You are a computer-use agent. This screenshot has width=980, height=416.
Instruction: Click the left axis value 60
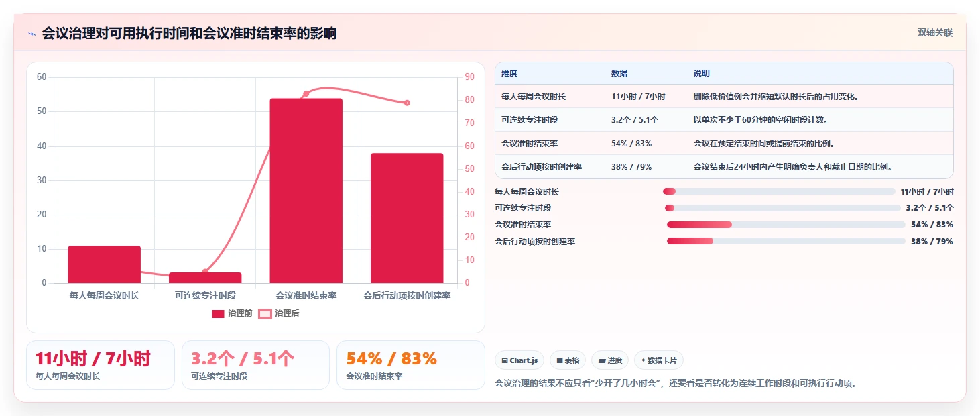[42, 77]
